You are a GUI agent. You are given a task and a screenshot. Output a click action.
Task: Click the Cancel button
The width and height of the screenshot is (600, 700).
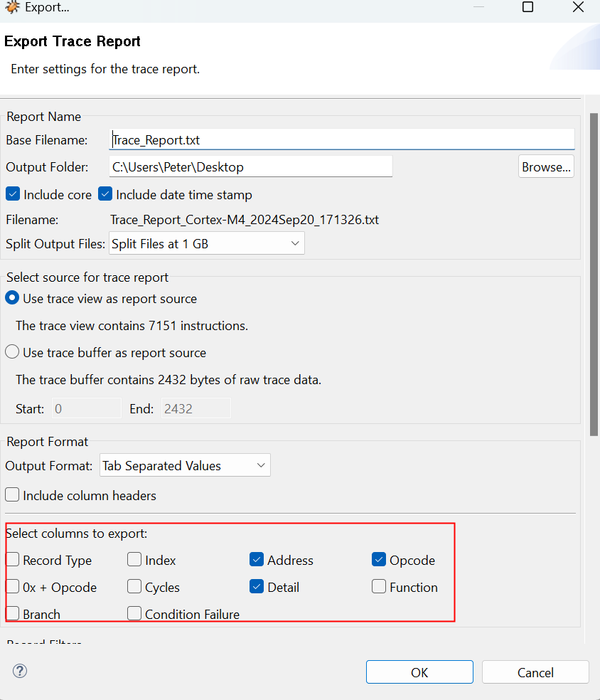coord(535,672)
